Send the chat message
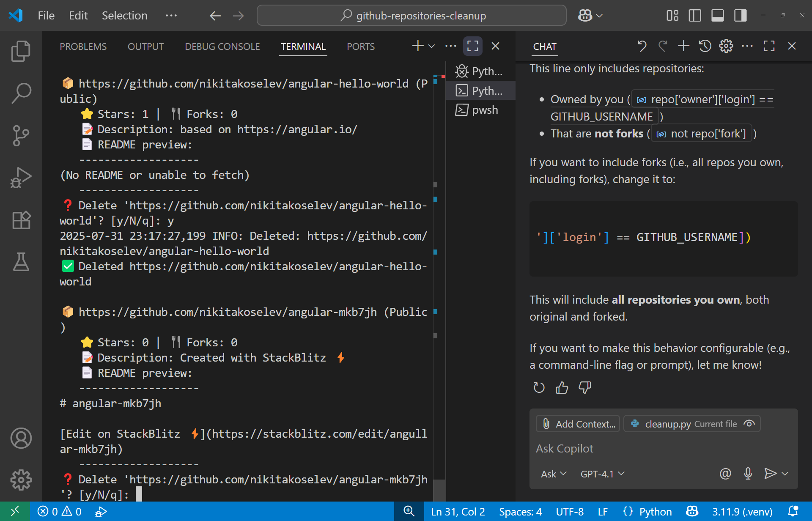Screen dimensions: 812x521 click(770, 474)
